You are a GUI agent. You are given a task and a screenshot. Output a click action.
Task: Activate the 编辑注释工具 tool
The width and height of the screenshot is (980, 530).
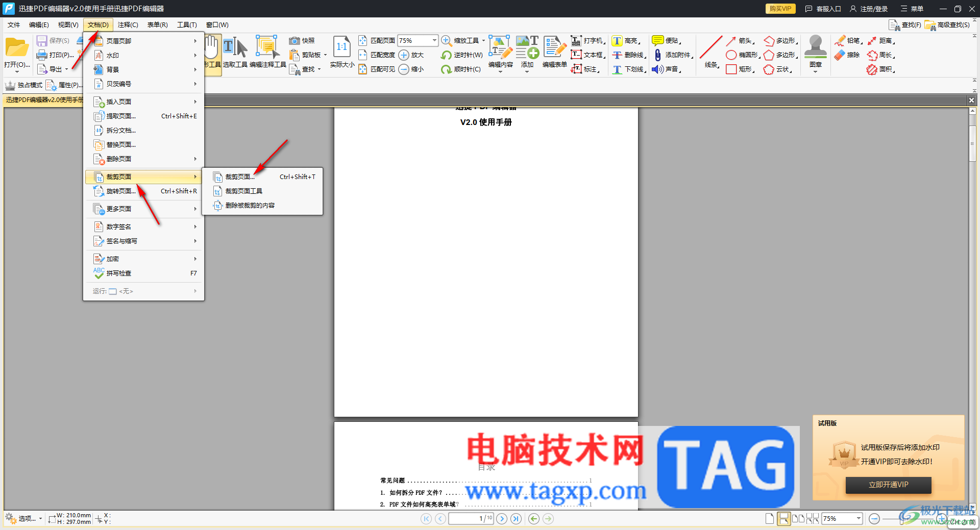click(x=267, y=53)
